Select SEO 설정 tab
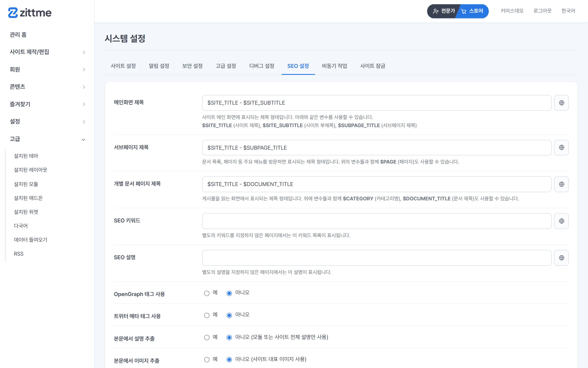 click(x=298, y=66)
